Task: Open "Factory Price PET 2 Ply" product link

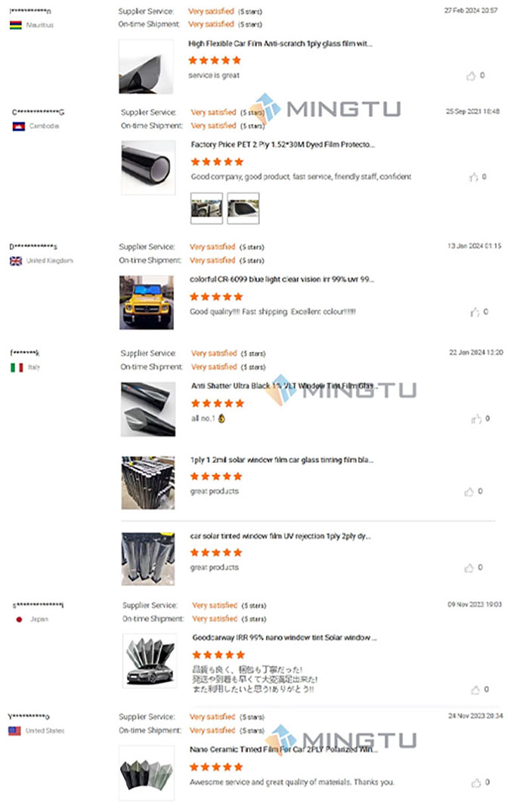Action: coord(283,144)
